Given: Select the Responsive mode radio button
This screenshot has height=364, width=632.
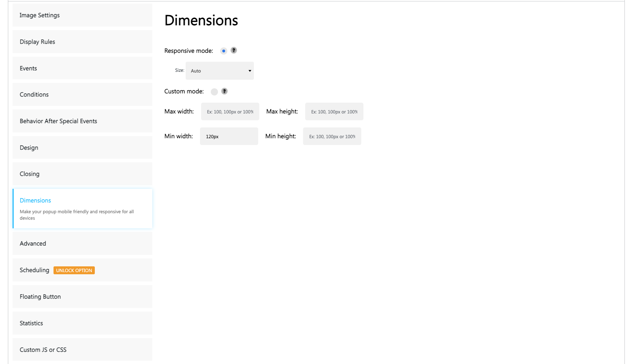Looking at the screenshot, I should pyautogui.click(x=224, y=51).
